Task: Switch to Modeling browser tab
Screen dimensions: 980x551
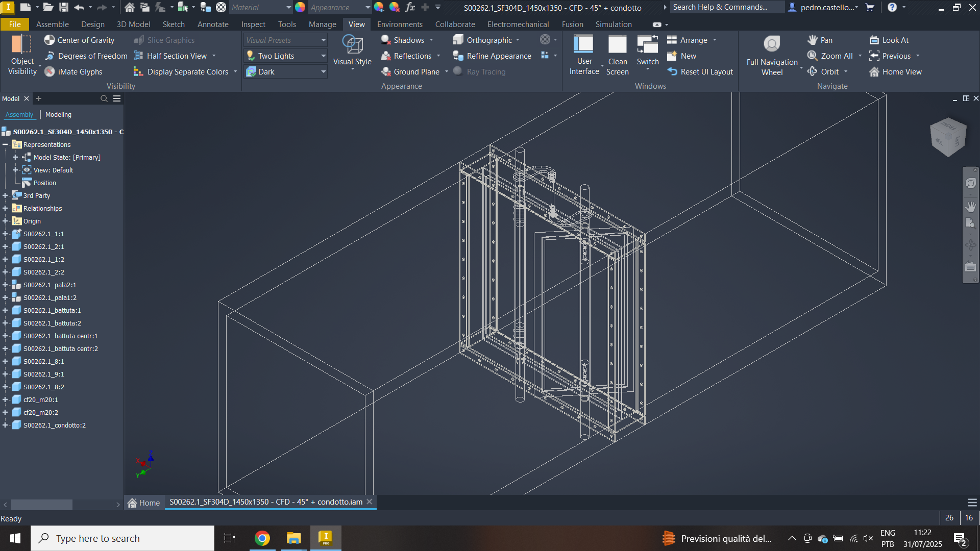Action: (x=58, y=114)
